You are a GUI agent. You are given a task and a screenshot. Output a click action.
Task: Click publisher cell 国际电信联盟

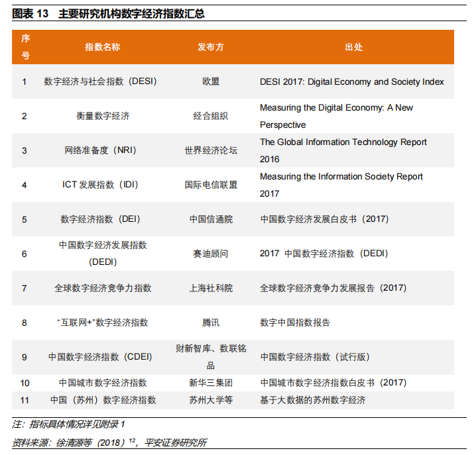[x=211, y=184]
